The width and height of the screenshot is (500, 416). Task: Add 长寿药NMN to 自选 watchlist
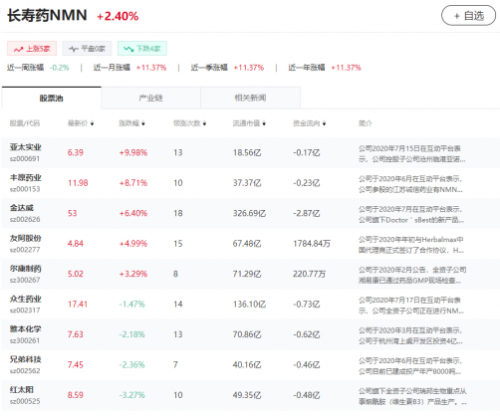coord(468,16)
